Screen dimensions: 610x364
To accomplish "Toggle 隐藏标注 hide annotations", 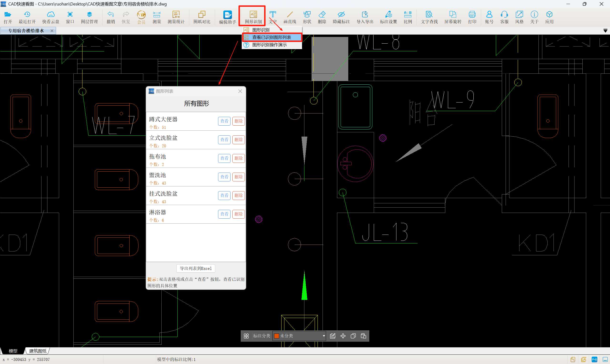I will (x=341, y=17).
